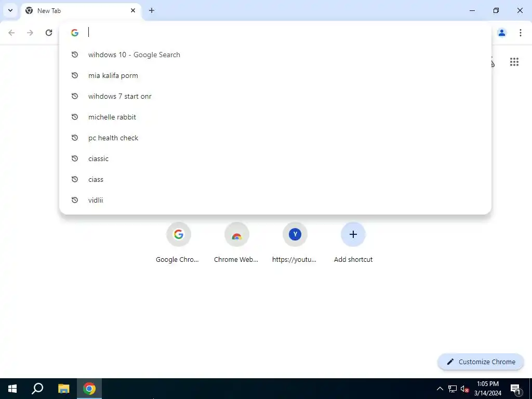Open the Chrome profile avatar

click(x=502, y=33)
